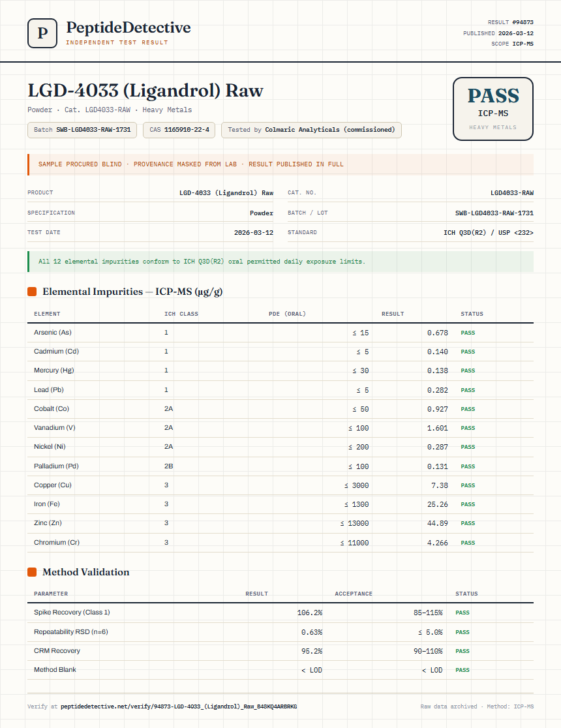
Task: Click the green conformity summary banner
Action: [x=280, y=262]
